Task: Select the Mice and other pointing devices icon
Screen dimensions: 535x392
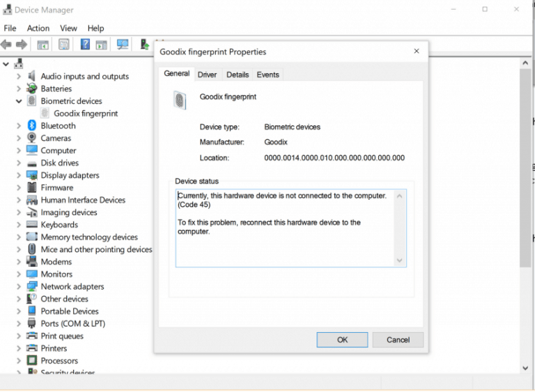Action: pos(32,249)
